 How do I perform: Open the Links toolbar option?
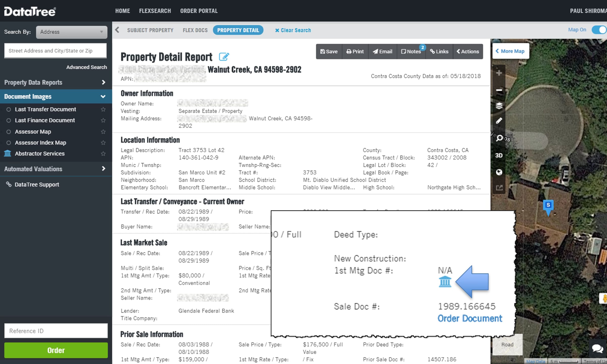click(439, 52)
